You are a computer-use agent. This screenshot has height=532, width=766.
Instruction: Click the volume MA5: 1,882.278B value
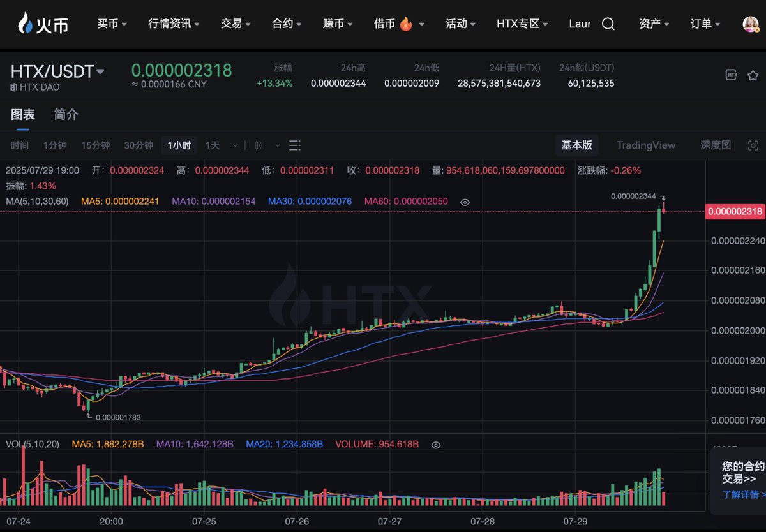108,444
